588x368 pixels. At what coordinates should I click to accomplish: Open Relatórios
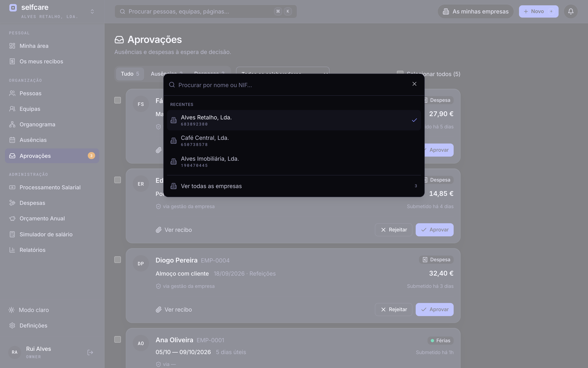click(x=52, y=250)
